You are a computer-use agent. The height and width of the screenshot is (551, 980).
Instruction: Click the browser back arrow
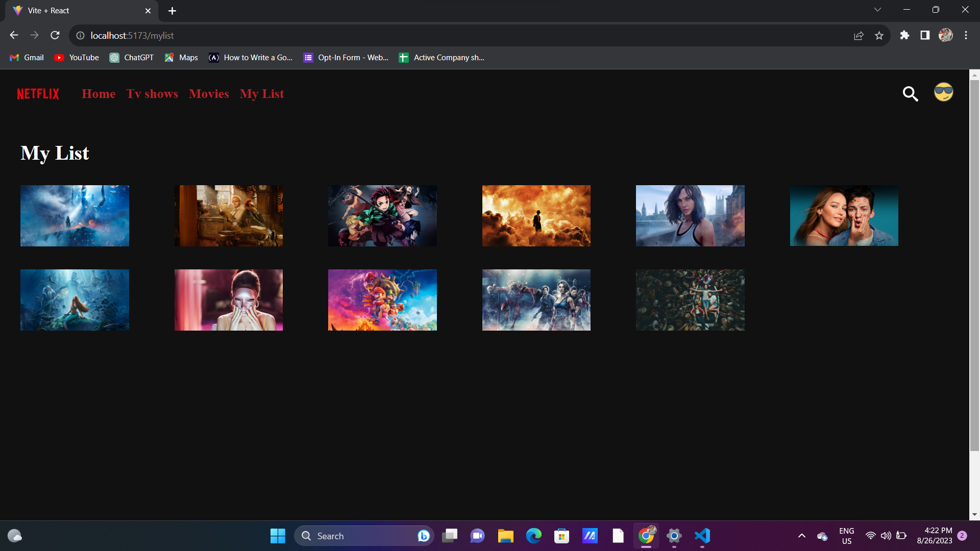(14, 35)
